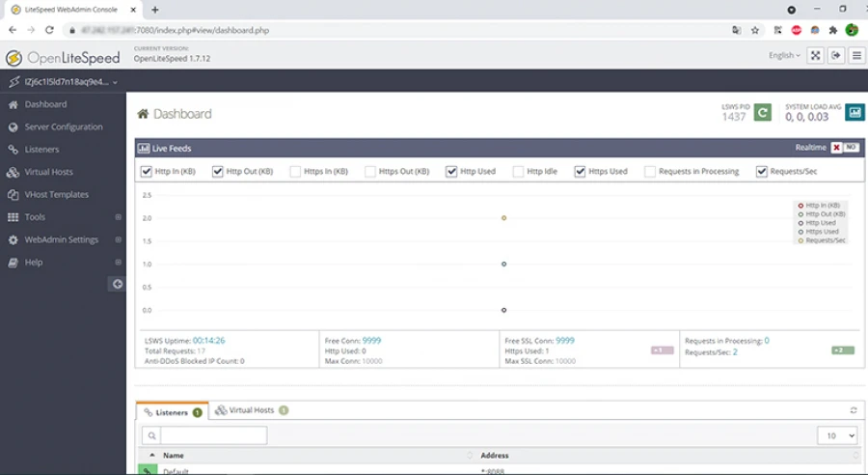
Task: Switch to the Listeners tab
Action: [x=173, y=412]
